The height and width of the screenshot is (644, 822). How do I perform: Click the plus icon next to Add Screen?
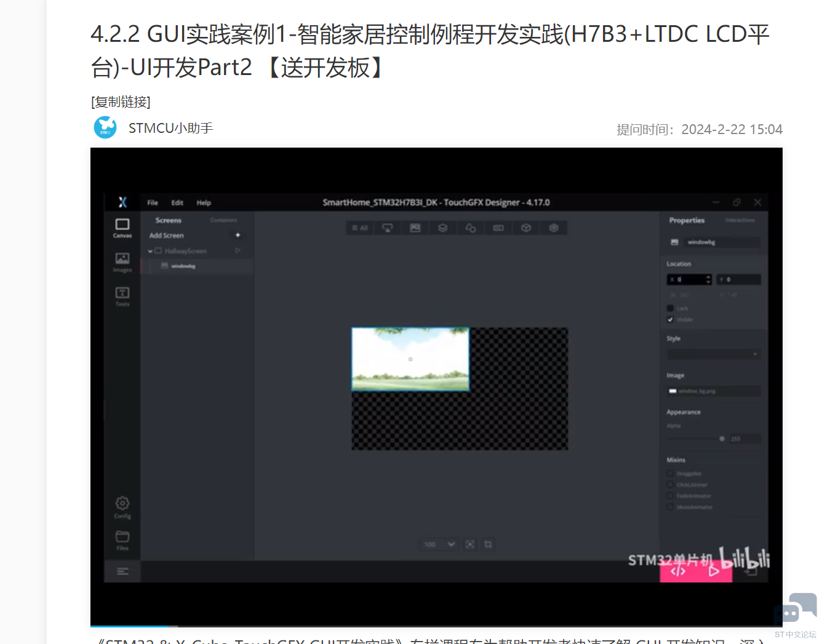click(x=237, y=235)
